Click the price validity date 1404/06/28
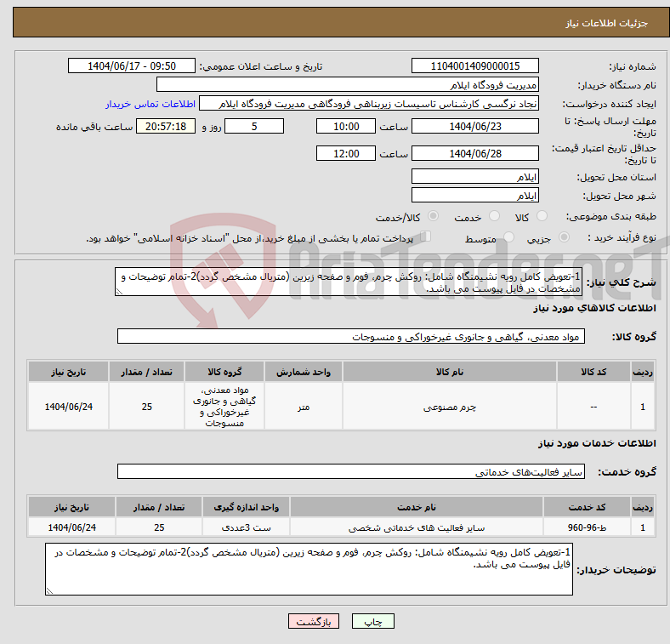The height and width of the screenshot is (644, 670). click(x=474, y=153)
